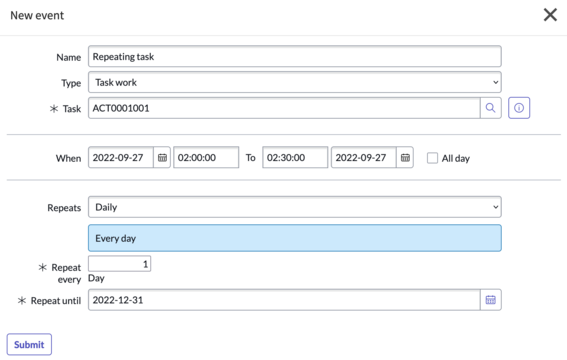Focus the Task field ACT0001001
The width and height of the screenshot is (567, 360).
pos(284,108)
